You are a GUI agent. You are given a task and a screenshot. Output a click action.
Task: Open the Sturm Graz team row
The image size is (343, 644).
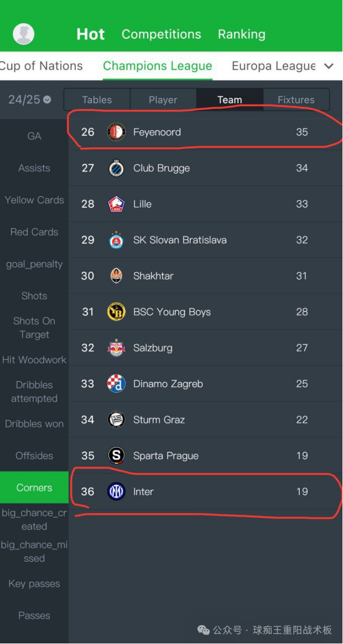pos(206,420)
